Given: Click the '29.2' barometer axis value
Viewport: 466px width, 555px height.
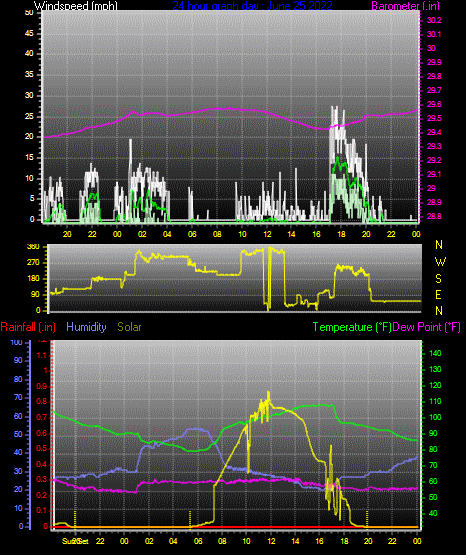Looking at the screenshot, I should point(434,160).
